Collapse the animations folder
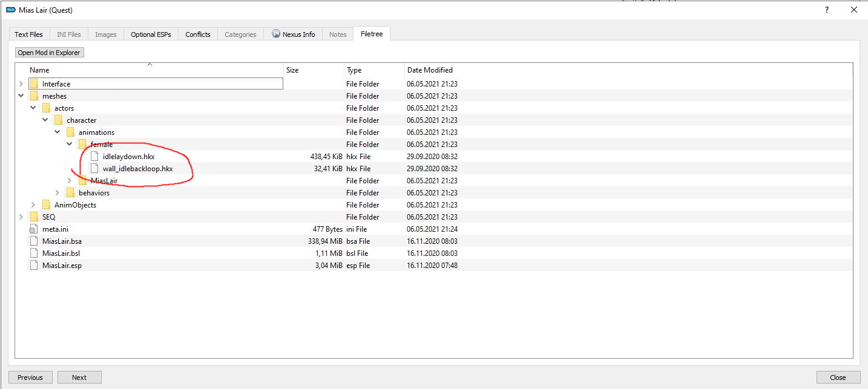 pos(58,132)
